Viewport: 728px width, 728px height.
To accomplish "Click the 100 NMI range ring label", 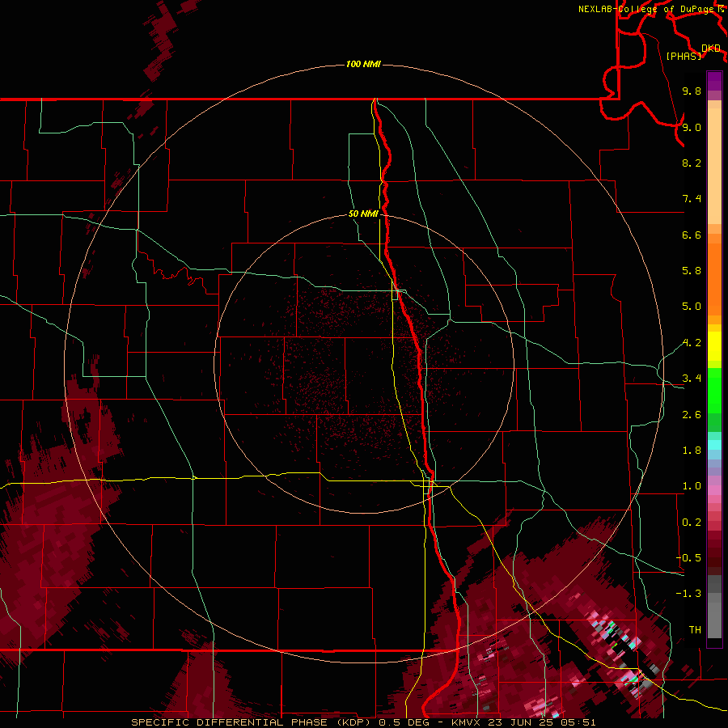I will [363, 64].
